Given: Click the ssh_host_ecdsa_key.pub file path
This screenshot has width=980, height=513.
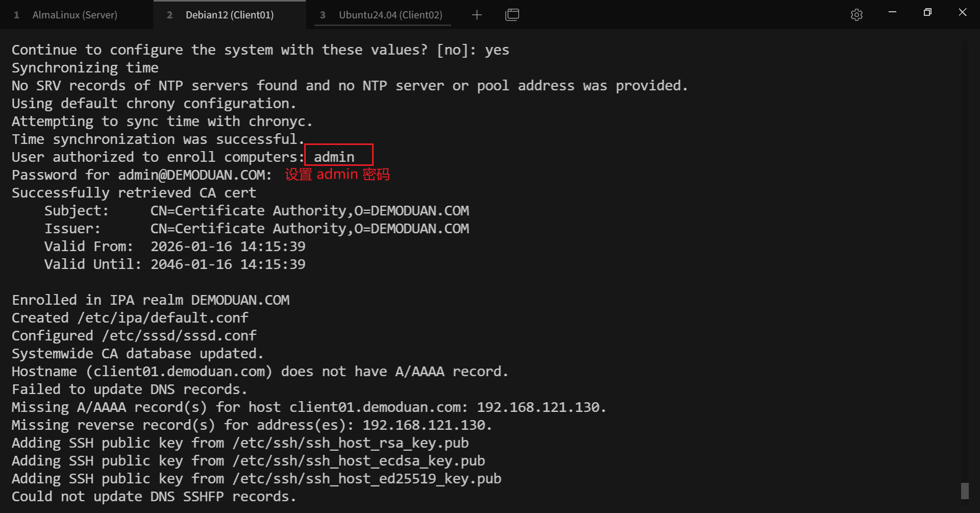Looking at the screenshot, I should coord(358,460).
